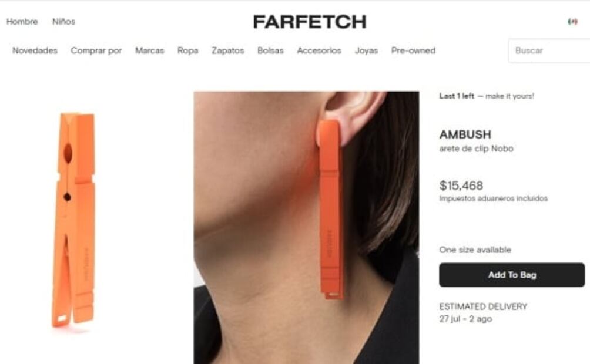Screen dimensions: 590x364
Task: Click the FARFETCH logo
Action: click(310, 22)
